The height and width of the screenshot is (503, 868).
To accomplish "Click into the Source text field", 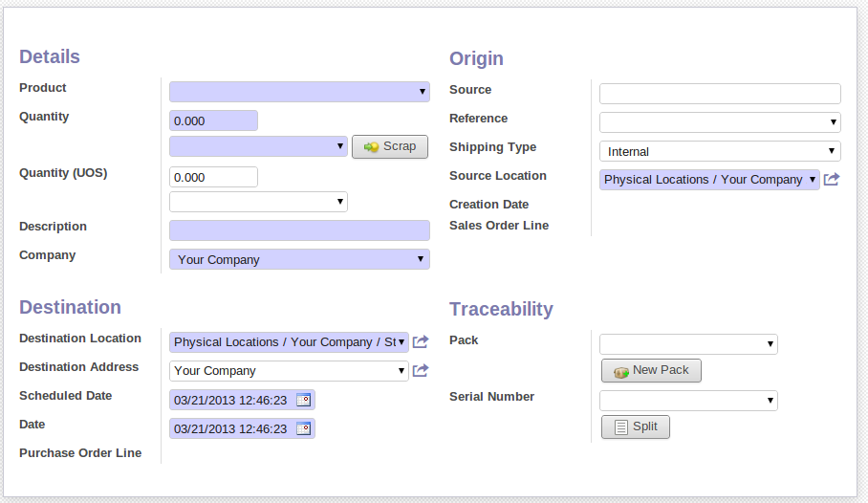I will pos(720,94).
